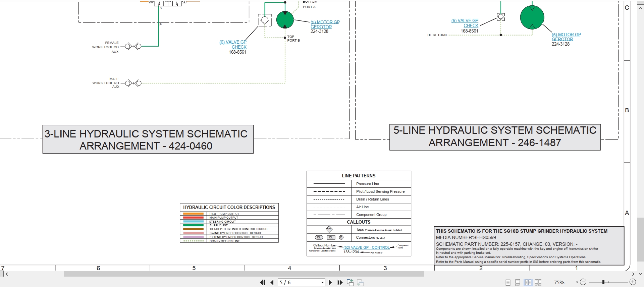Click horizontal scrollbar right arrow
The width and height of the screenshot is (644, 287).
[x=633, y=274]
